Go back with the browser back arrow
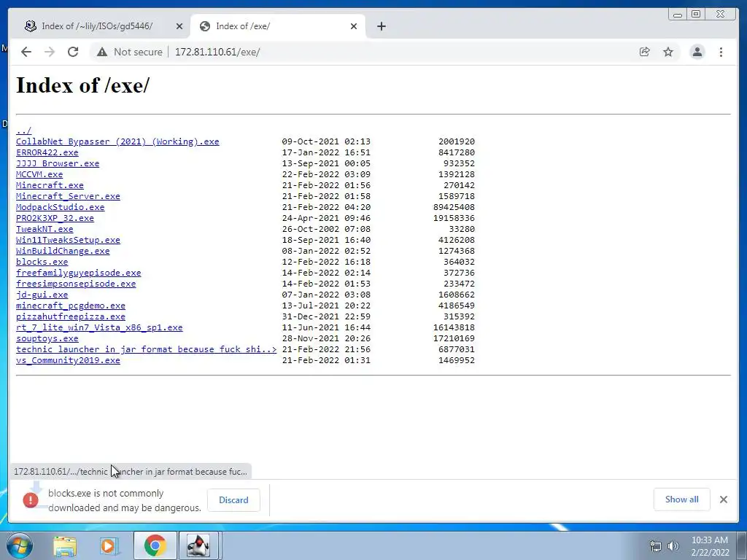This screenshot has height=560, width=747. pyautogui.click(x=26, y=52)
